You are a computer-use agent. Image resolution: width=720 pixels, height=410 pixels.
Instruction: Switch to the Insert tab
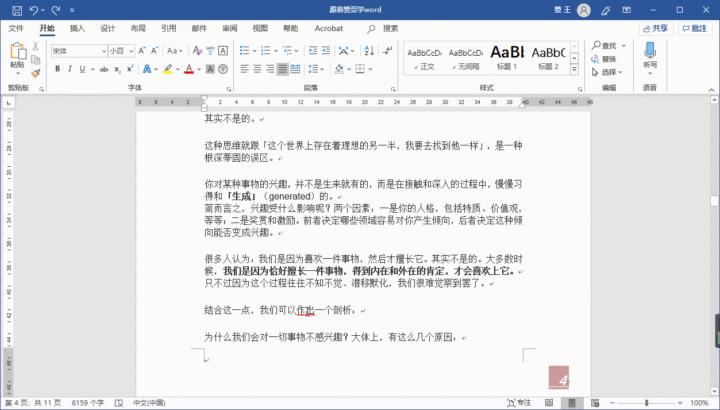(77, 28)
